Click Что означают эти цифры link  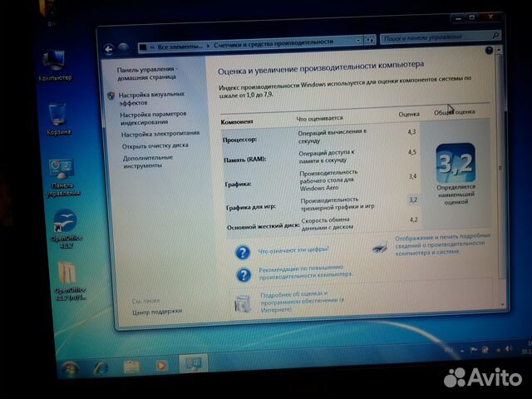pos(293,250)
